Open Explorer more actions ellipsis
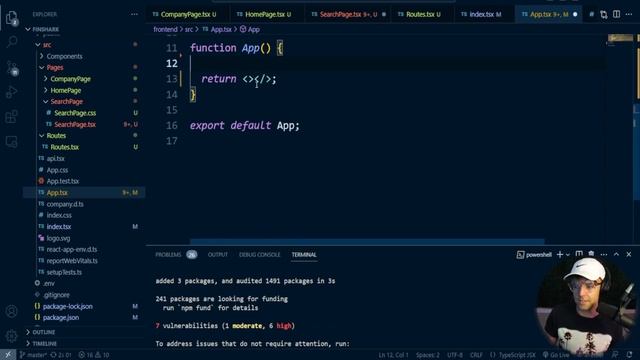The height and width of the screenshot is (360, 640). (x=134, y=14)
